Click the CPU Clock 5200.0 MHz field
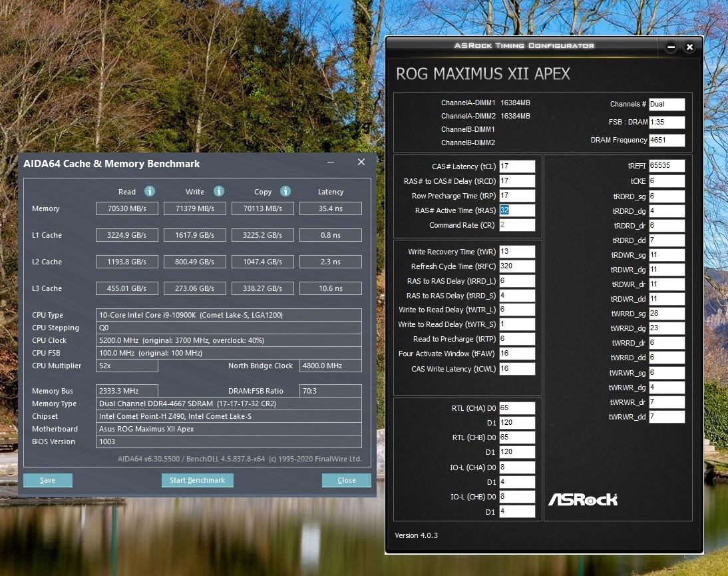Screen dimensions: 728x576 (x=228, y=340)
